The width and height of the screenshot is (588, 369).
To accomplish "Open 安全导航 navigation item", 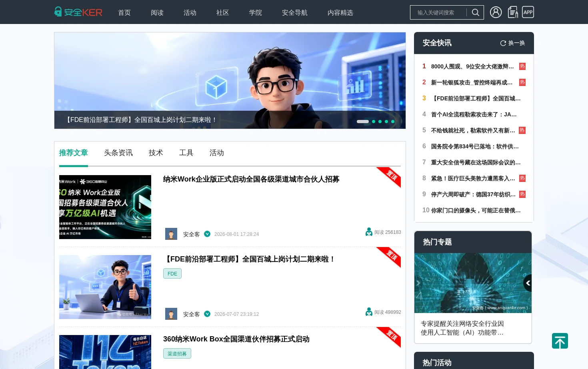I will click(295, 13).
